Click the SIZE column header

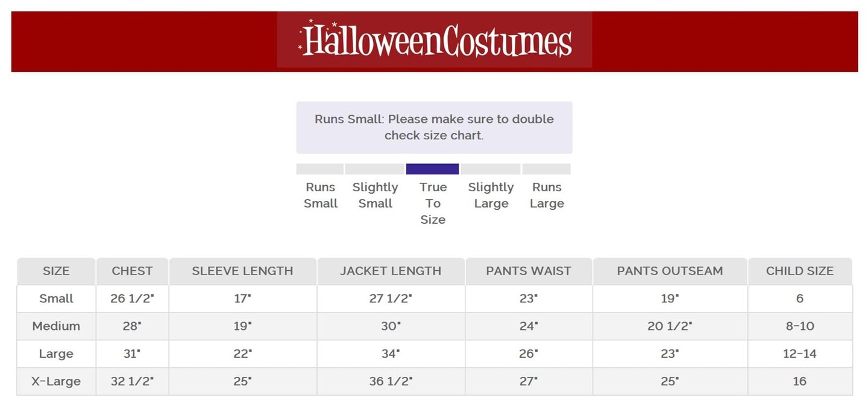pos(56,271)
